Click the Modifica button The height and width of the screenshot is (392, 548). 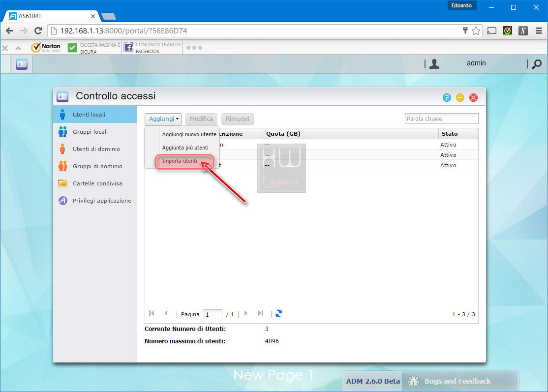click(x=201, y=119)
